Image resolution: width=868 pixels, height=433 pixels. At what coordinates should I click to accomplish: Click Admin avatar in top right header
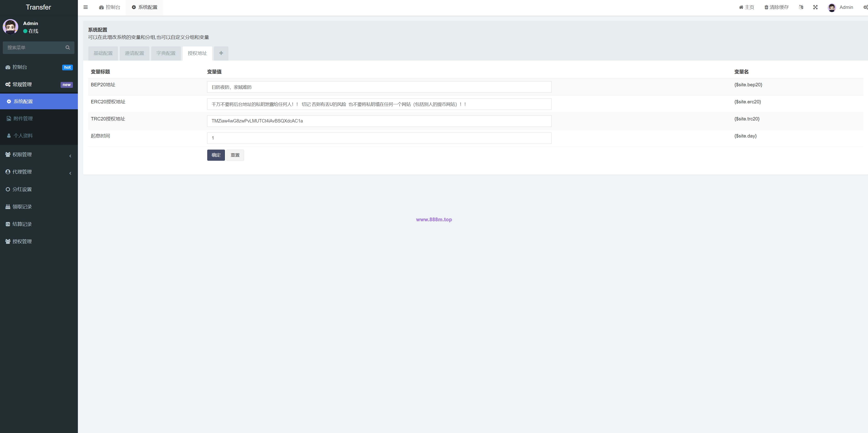coord(832,8)
